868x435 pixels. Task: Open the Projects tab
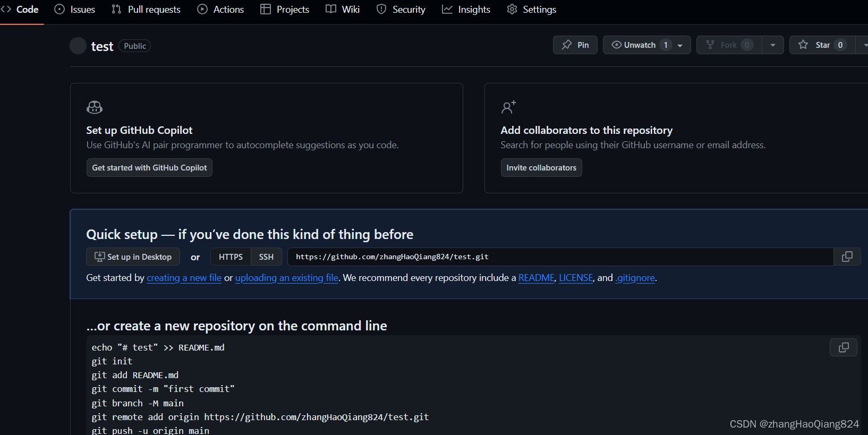tap(285, 10)
